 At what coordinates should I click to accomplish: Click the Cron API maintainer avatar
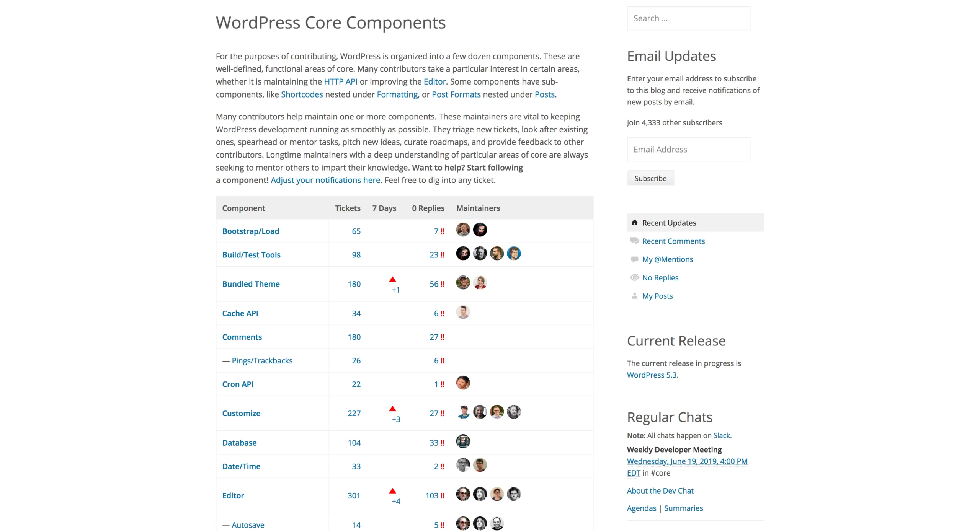coord(463,383)
